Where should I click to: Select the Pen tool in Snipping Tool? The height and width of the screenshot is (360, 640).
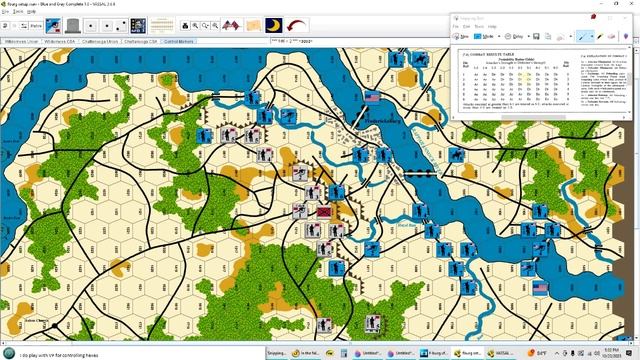[582, 36]
